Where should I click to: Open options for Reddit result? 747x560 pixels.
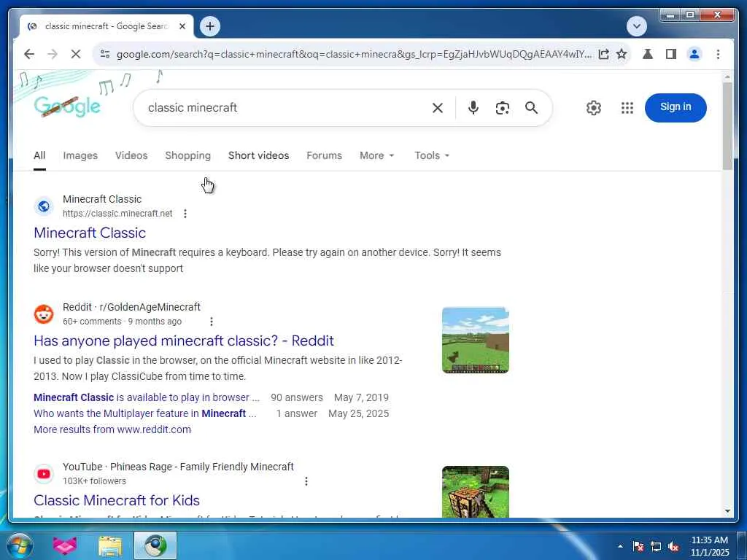point(212,322)
